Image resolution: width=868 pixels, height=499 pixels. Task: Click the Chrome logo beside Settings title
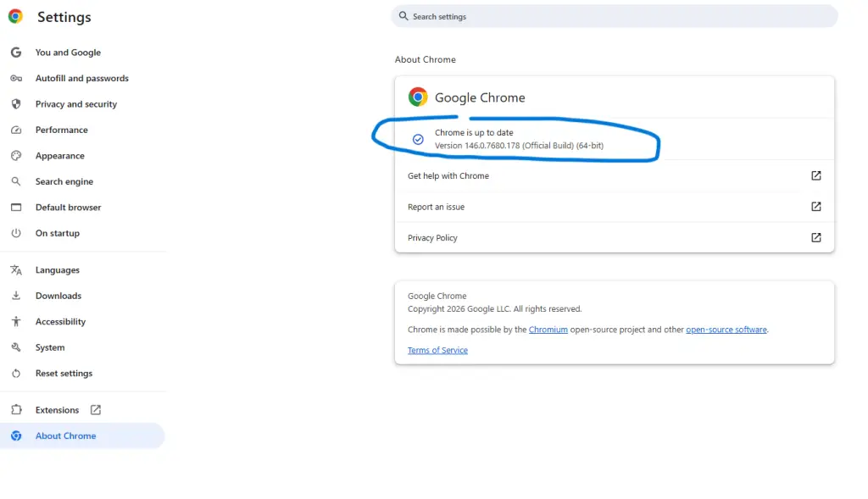point(15,17)
